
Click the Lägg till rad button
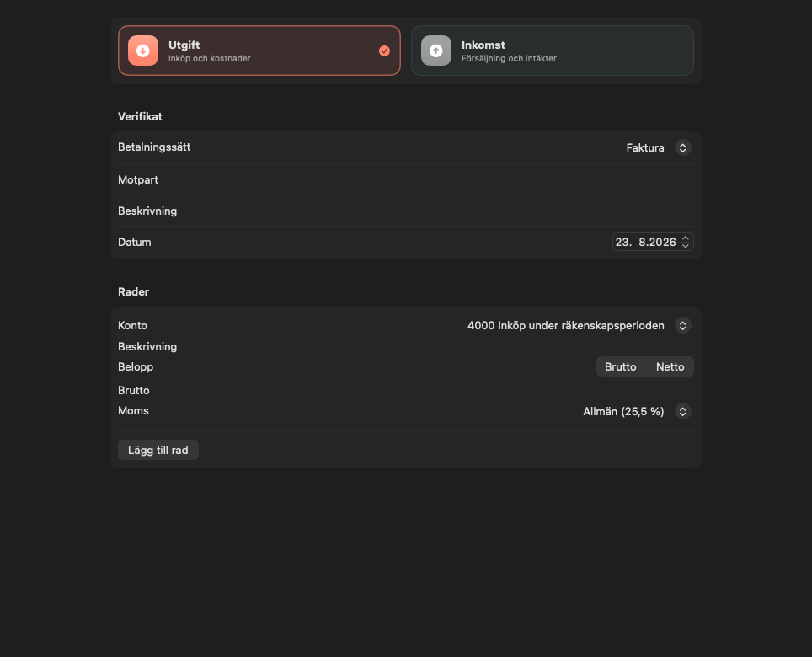158,450
